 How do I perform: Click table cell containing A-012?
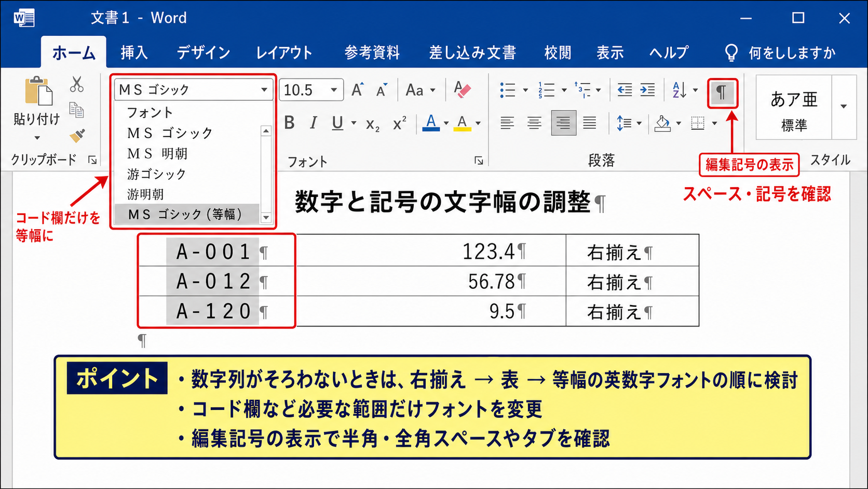(x=218, y=282)
